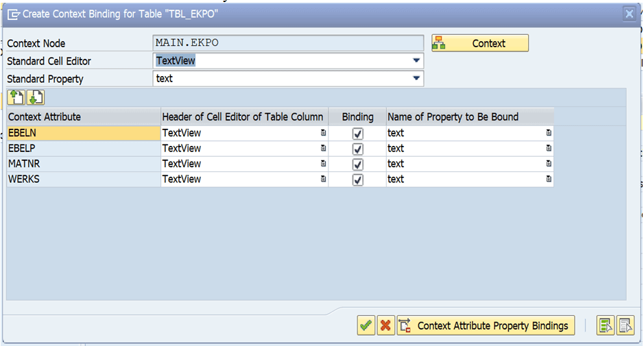Click the select all rows icon at bottom right
The width and height of the screenshot is (644, 346).
606,326
